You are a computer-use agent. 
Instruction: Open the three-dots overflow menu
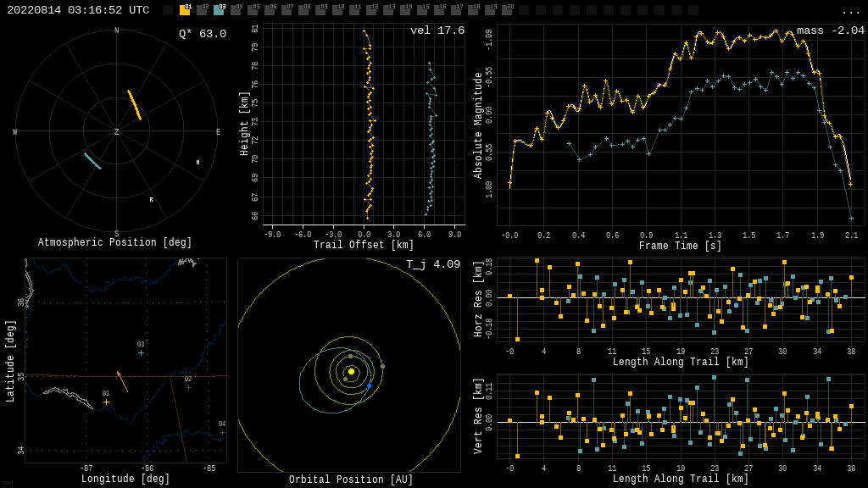(x=850, y=11)
